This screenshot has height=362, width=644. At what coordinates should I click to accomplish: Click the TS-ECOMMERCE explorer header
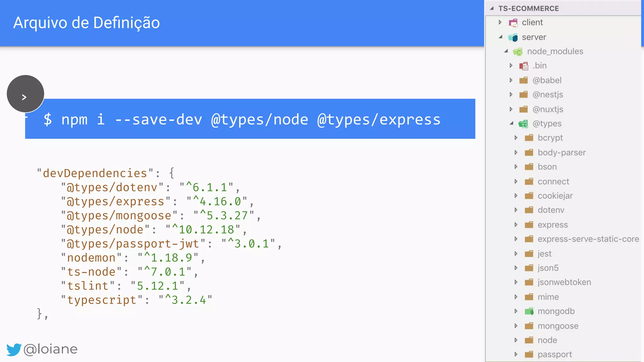coord(529,8)
